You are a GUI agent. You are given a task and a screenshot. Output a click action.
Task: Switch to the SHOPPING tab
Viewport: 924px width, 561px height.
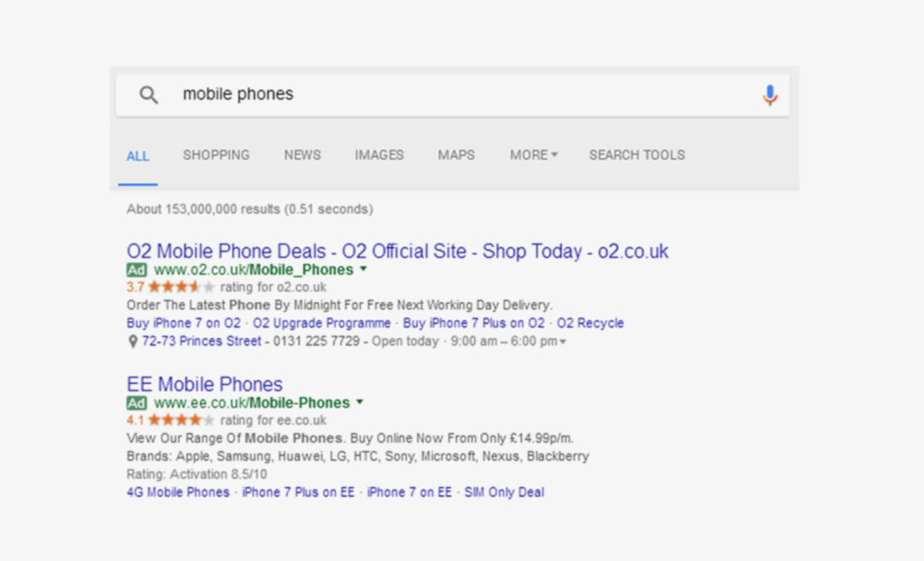pos(217,155)
